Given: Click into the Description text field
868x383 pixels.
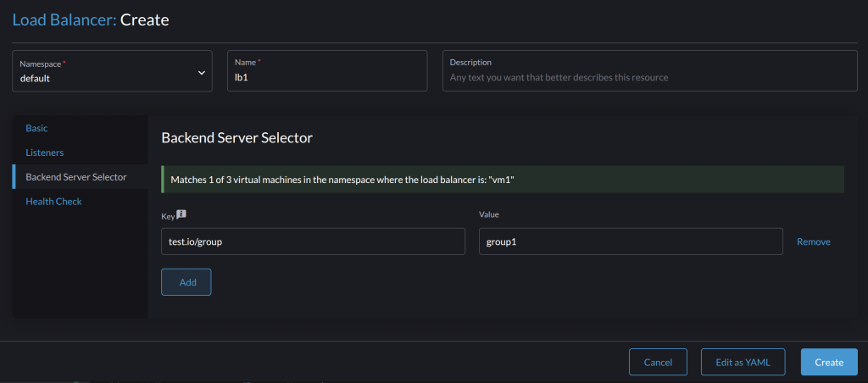Looking at the screenshot, I should click(649, 77).
